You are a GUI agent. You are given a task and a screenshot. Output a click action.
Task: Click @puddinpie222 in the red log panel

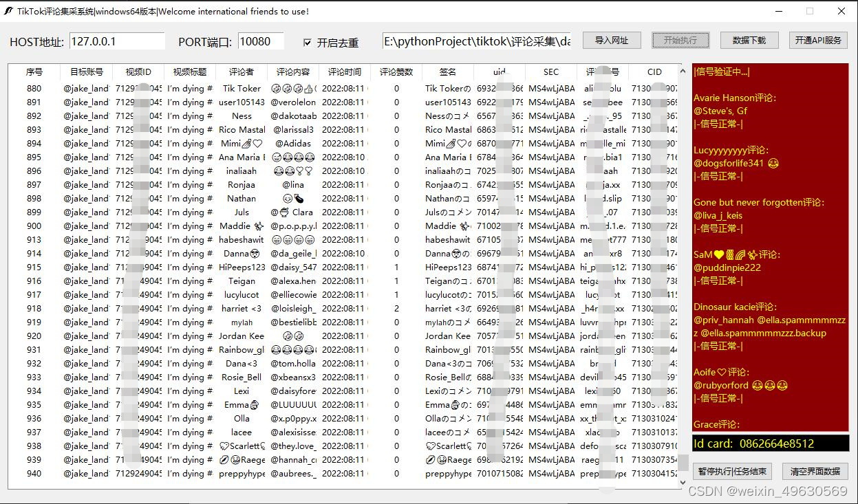[x=727, y=267]
